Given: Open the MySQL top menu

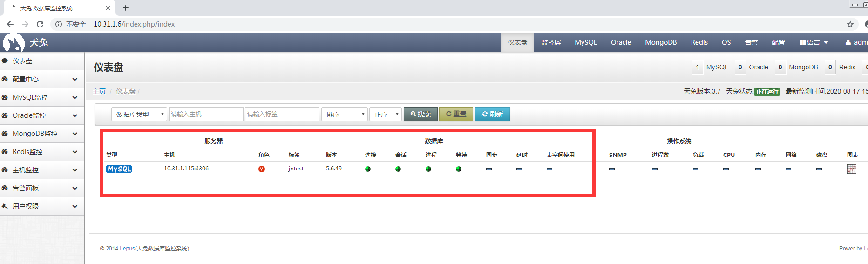Looking at the screenshot, I should pos(586,42).
